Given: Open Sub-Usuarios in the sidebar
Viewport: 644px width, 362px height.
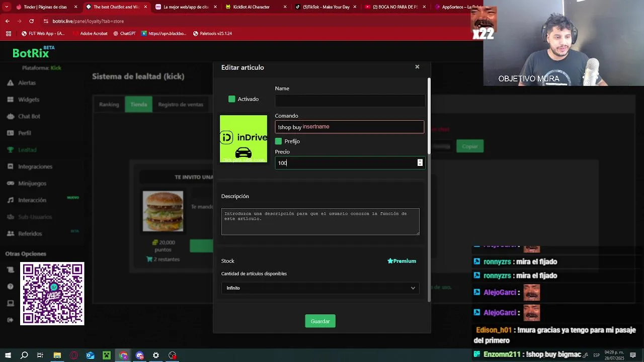Looking at the screenshot, I should (x=35, y=217).
